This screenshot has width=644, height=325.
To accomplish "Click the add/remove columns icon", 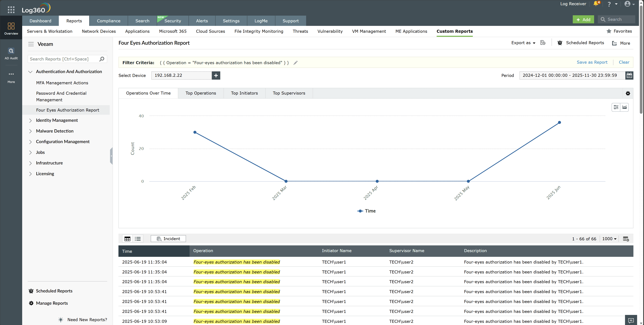I will (626, 239).
